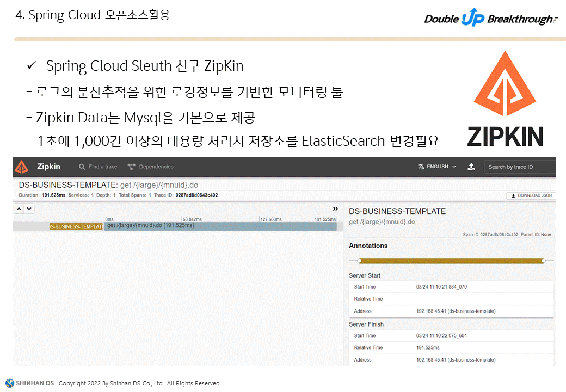The height and width of the screenshot is (392, 566).
Task: Click the trace title DS-BUSINESS-TEMPLATE heading
Action: (x=68, y=185)
